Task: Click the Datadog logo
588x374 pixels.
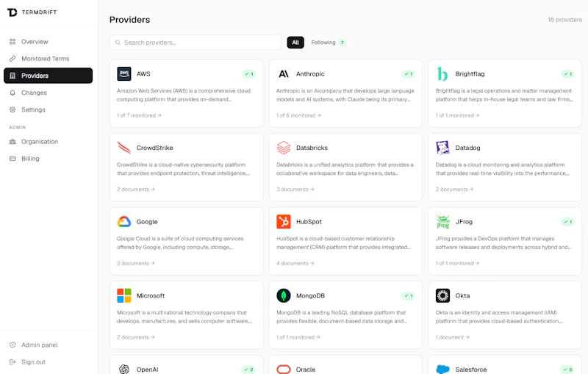Action: (x=442, y=148)
